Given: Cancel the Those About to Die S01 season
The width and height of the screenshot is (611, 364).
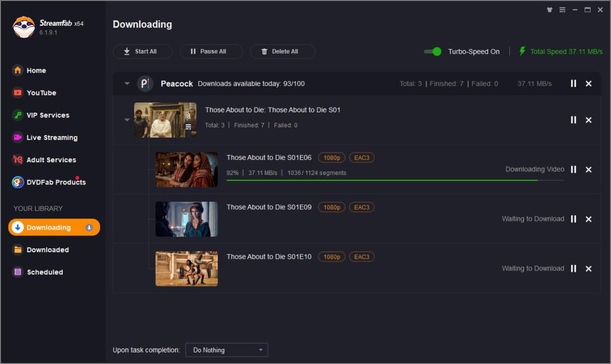Looking at the screenshot, I should [589, 120].
